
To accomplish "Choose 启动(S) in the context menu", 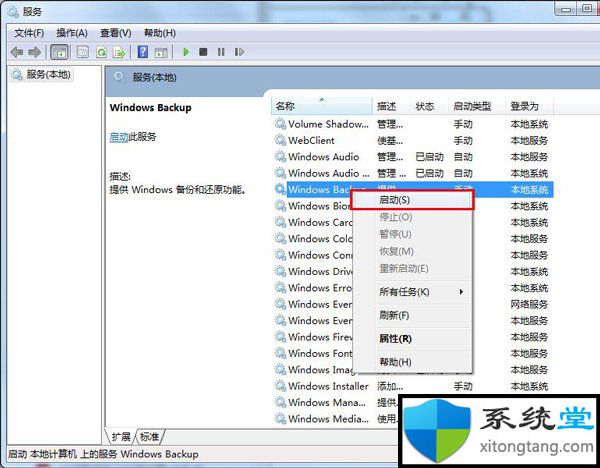I will point(412,200).
